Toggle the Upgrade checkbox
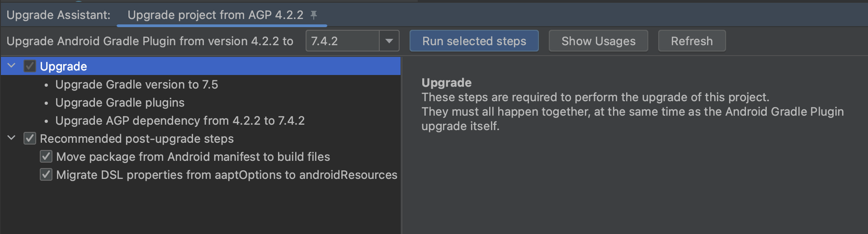Screen dimensions: 868x234 30,66
